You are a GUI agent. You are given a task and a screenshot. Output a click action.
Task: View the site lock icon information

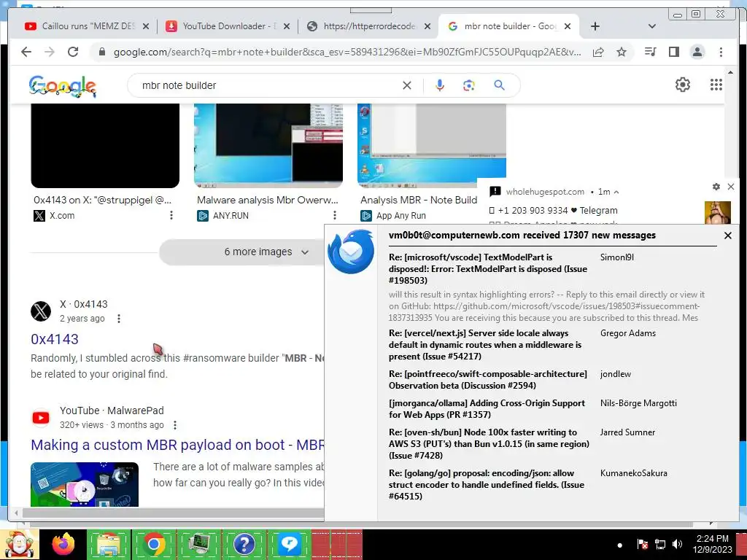(101, 52)
